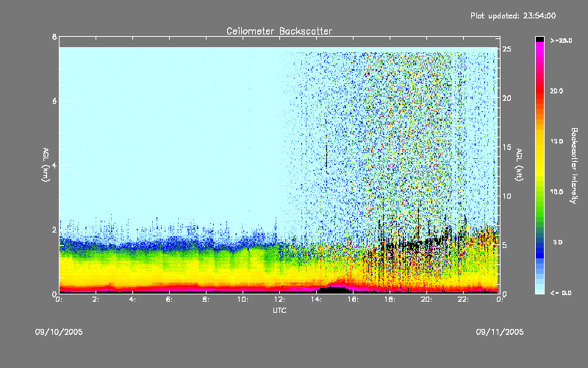
Task: Click the 'Ceilometer Backscatter' plot title
Action: pyautogui.click(x=279, y=31)
